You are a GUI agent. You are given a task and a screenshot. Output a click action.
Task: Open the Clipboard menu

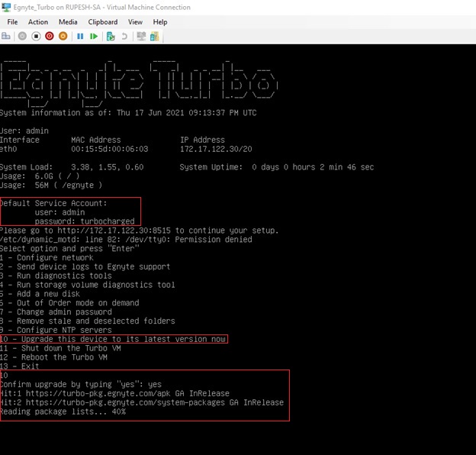(x=103, y=22)
